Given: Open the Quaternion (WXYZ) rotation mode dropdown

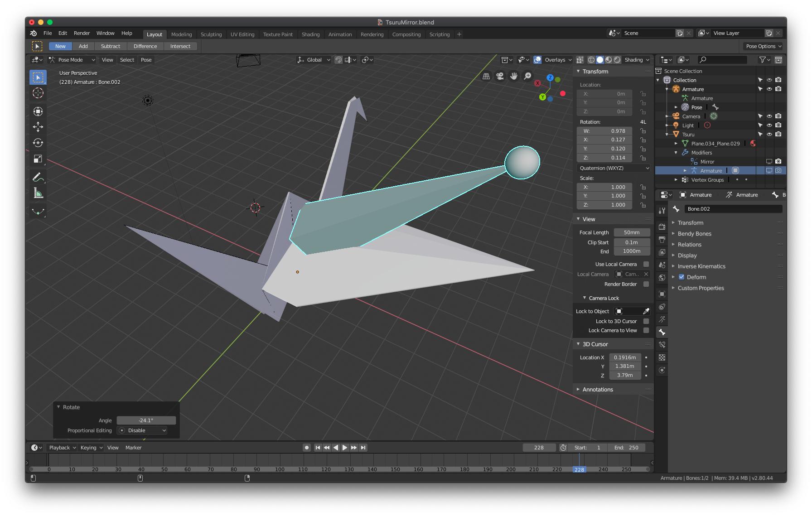Looking at the screenshot, I should click(614, 168).
